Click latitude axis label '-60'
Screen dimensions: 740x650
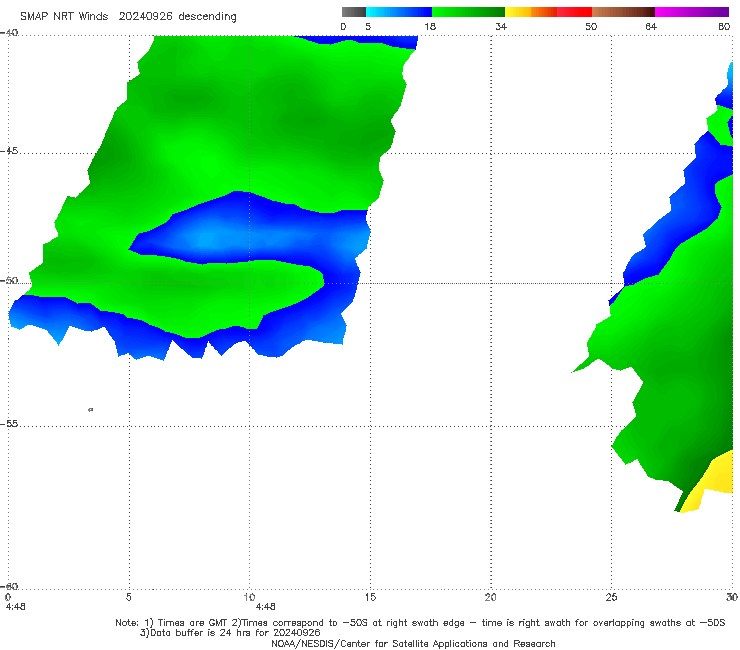(x=9, y=587)
